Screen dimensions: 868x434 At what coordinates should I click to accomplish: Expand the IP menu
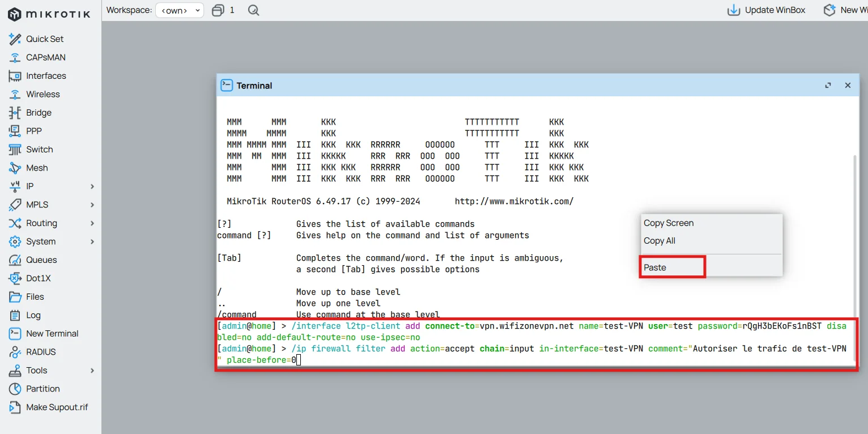coord(27,186)
